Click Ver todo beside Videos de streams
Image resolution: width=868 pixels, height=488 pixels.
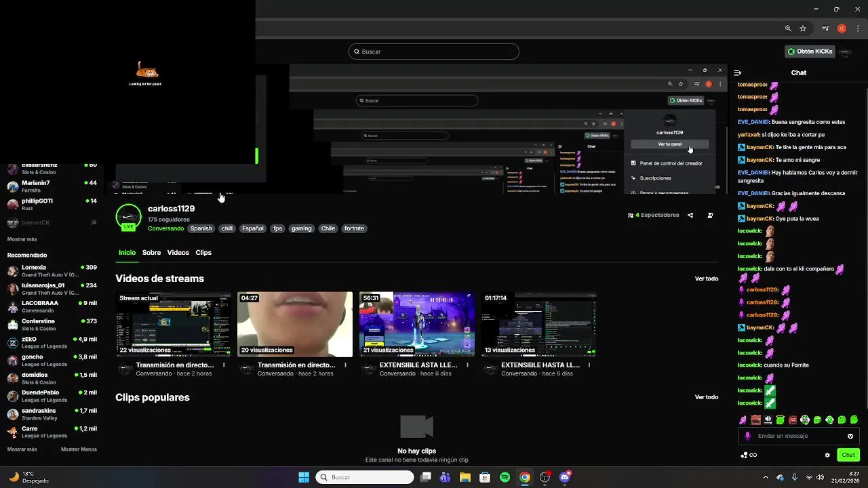pyautogui.click(x=706, y=279)
